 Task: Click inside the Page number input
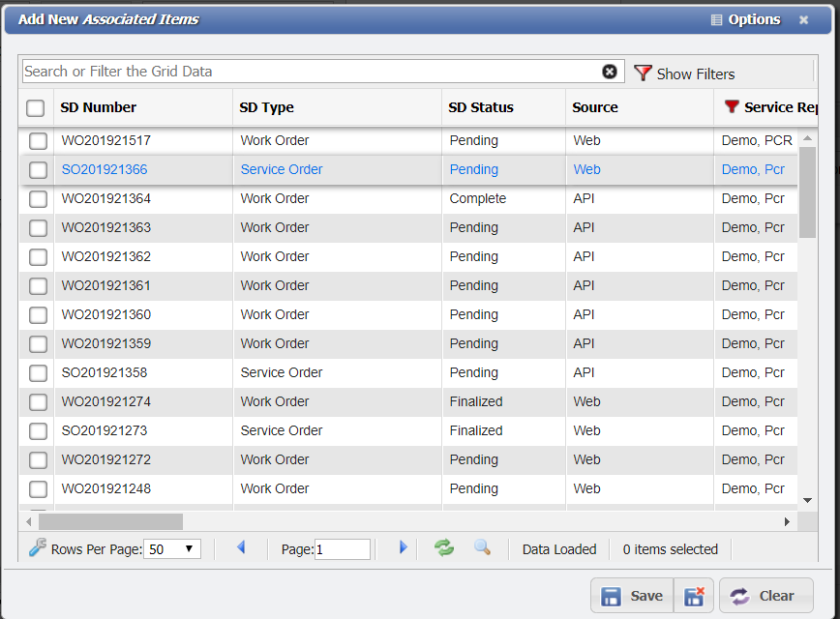click(x=341, y=547)
